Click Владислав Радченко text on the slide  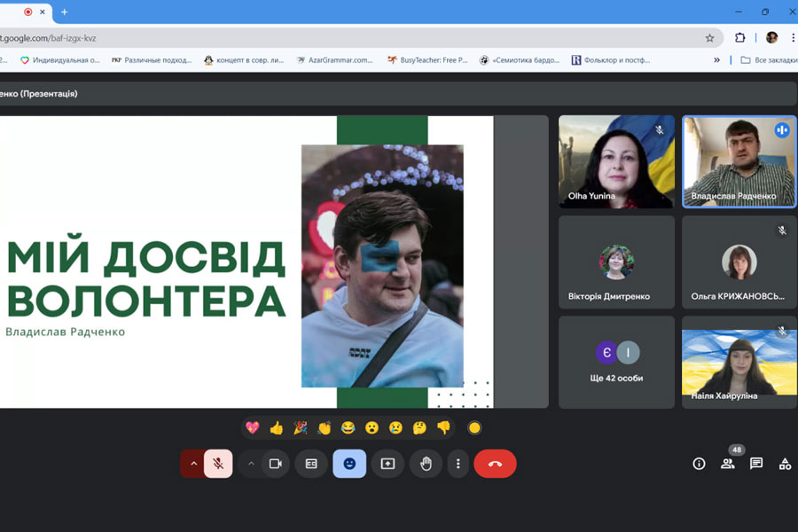pyautogui.click(x=65, y=332)
